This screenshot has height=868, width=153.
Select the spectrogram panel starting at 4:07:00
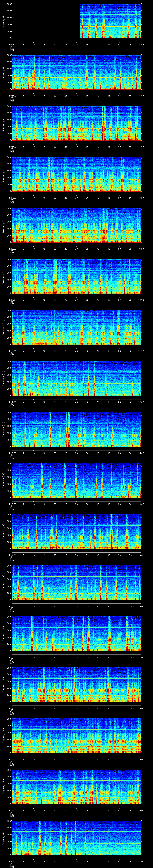tap(77, 174)
